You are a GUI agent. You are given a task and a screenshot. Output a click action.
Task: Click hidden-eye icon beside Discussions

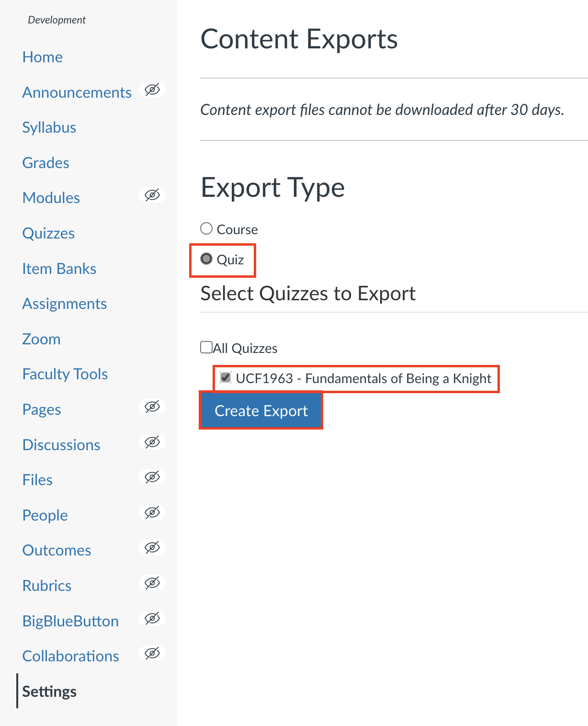pos(152,442)
